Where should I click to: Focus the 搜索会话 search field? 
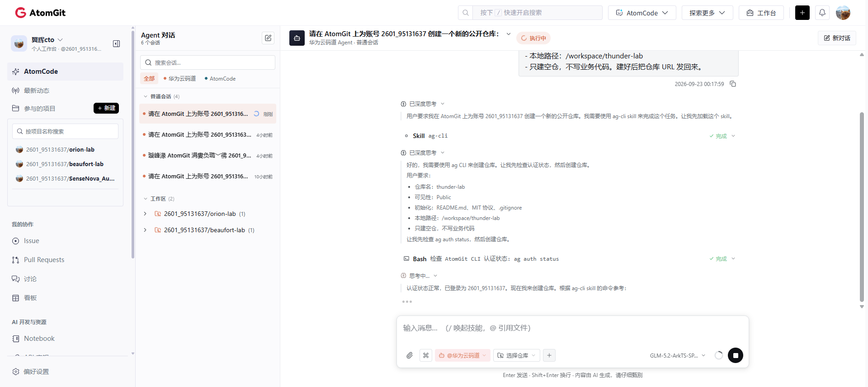point(208,62)
